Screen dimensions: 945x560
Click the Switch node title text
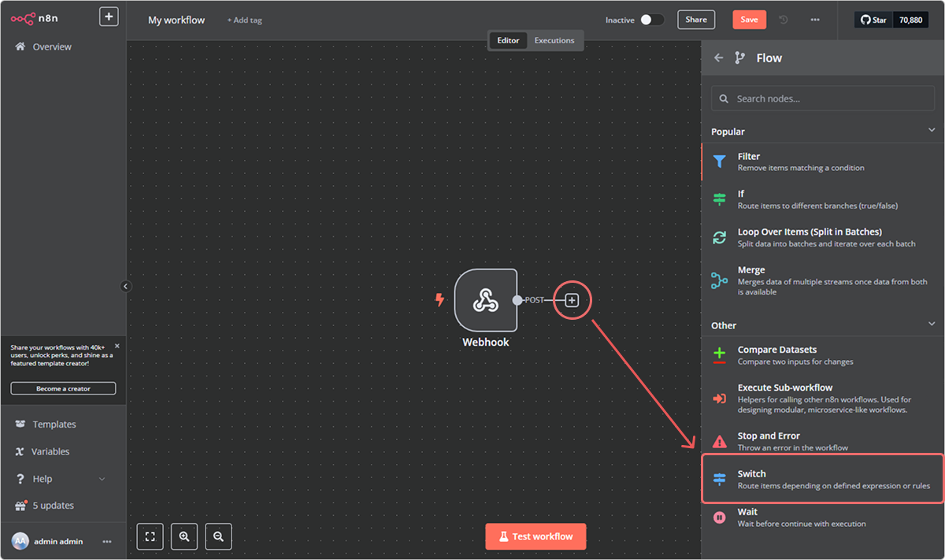(752, 474)
